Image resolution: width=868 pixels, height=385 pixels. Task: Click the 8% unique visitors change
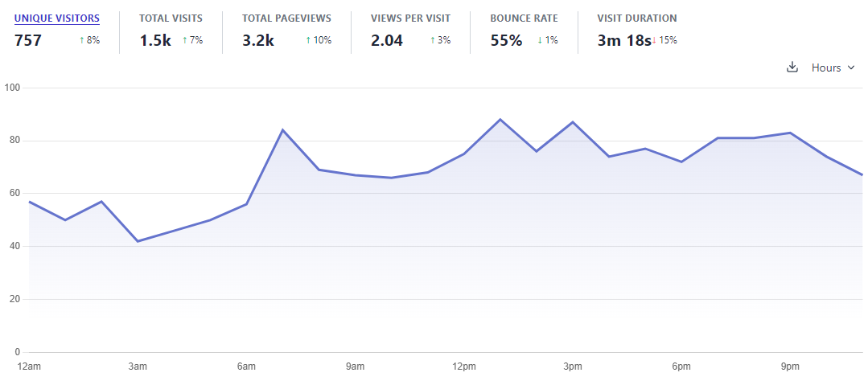click(89, 40)
